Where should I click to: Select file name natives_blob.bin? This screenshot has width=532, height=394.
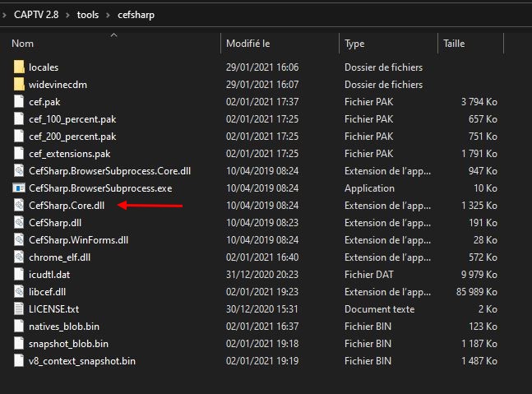[64, 327]
